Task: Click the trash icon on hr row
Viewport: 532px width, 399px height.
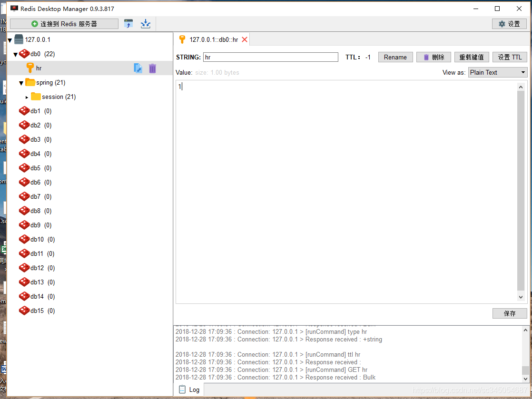Action: coord(152,68)
